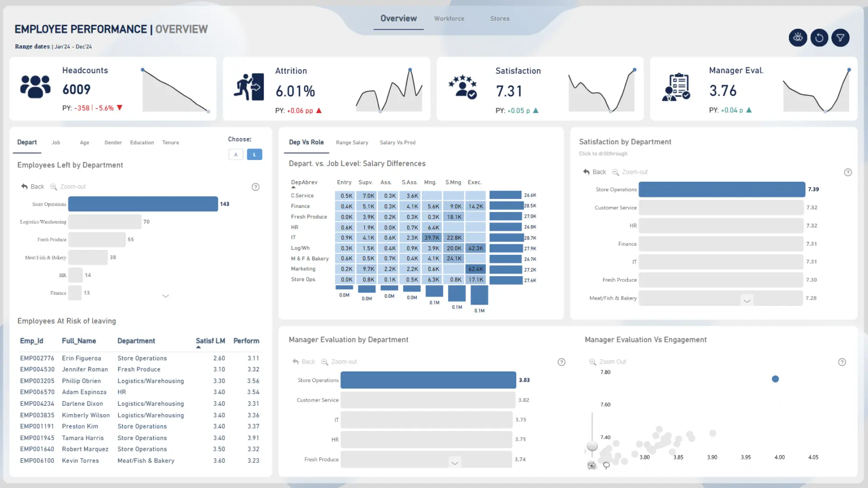868x488 pixels.
Task: Click help icon in Satisfaction by Department
Action: 848,172
